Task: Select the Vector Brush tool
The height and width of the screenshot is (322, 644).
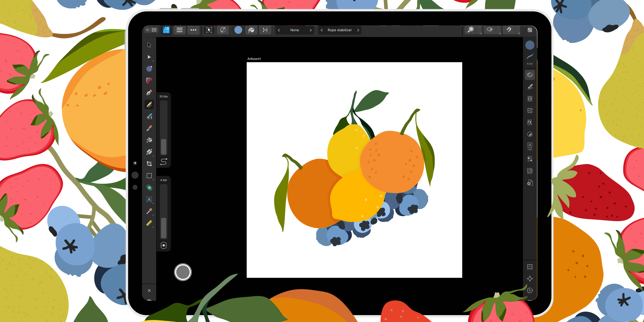Action: point(149,116)
